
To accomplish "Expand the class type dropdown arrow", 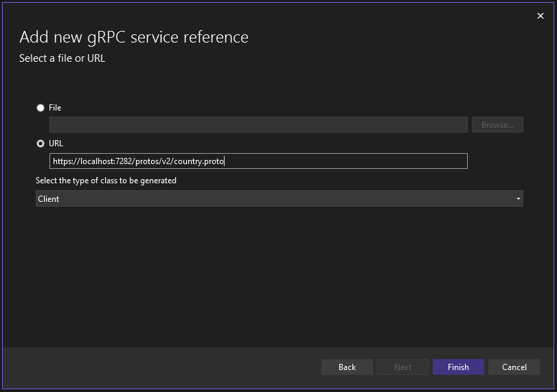I will pyautogui.click(x=518, y=199).
